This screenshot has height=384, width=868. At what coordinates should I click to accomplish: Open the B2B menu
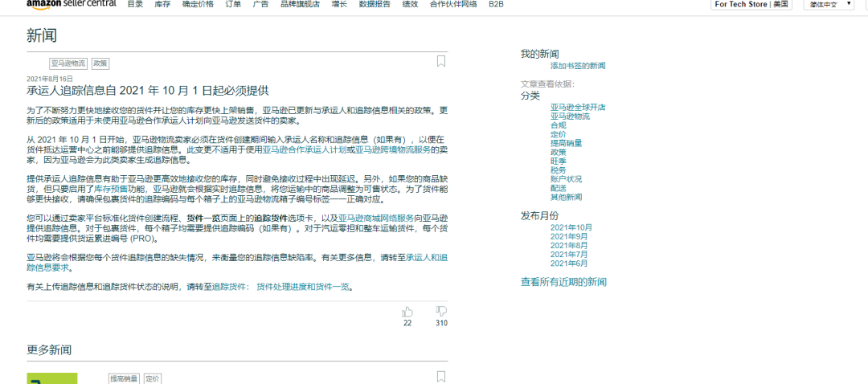(496, 4)
